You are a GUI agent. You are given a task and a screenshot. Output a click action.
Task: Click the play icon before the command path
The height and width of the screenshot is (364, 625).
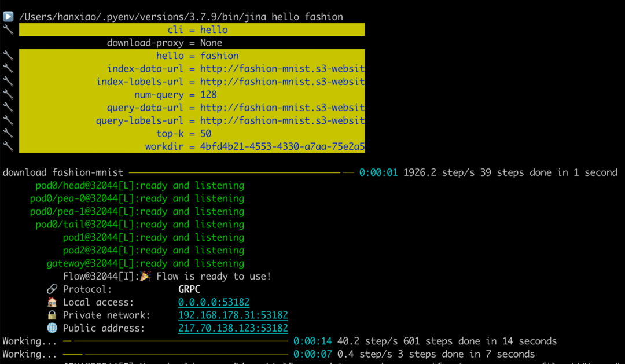8,17
